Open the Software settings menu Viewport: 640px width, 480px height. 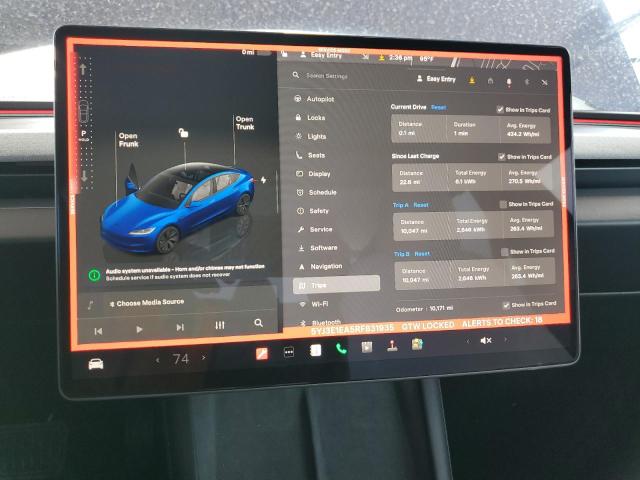pyautogui.click(x=318, y=248)
